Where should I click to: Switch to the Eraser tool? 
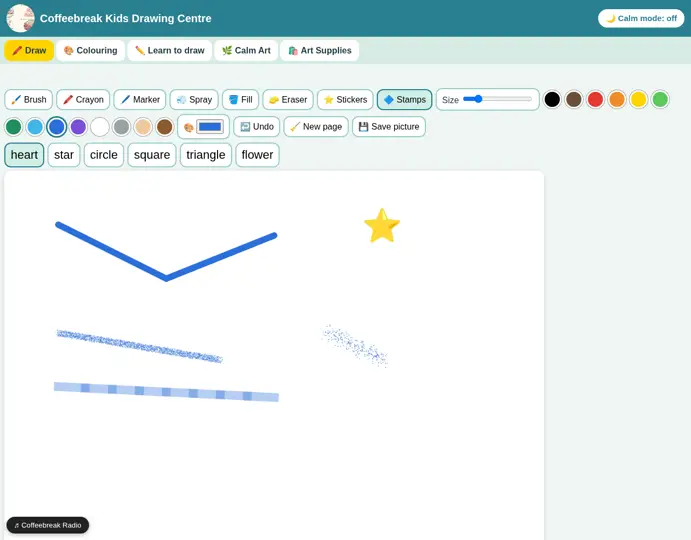pos(288,100)
